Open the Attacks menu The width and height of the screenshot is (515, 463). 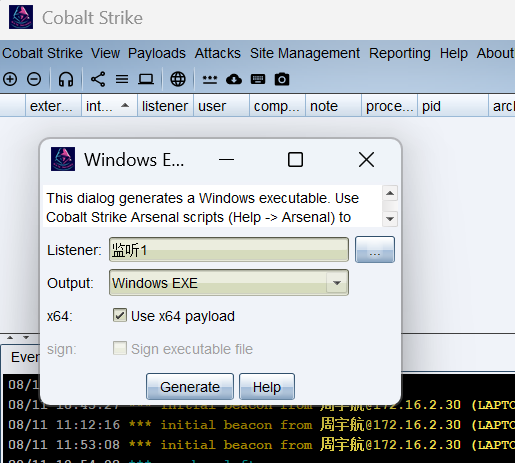(218, 53)
